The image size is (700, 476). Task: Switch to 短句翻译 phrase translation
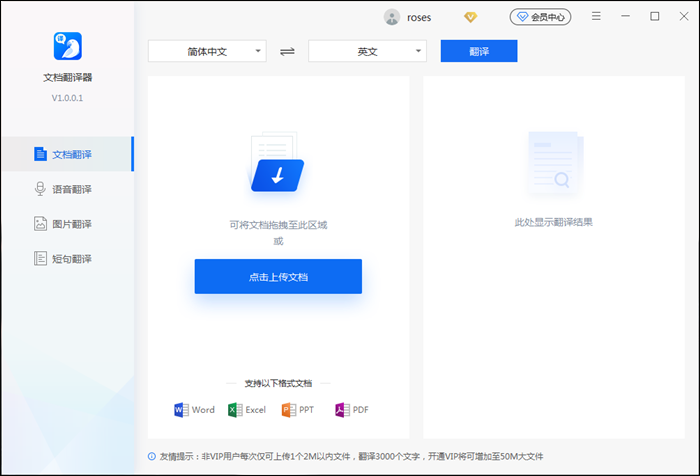pos(67,259)
